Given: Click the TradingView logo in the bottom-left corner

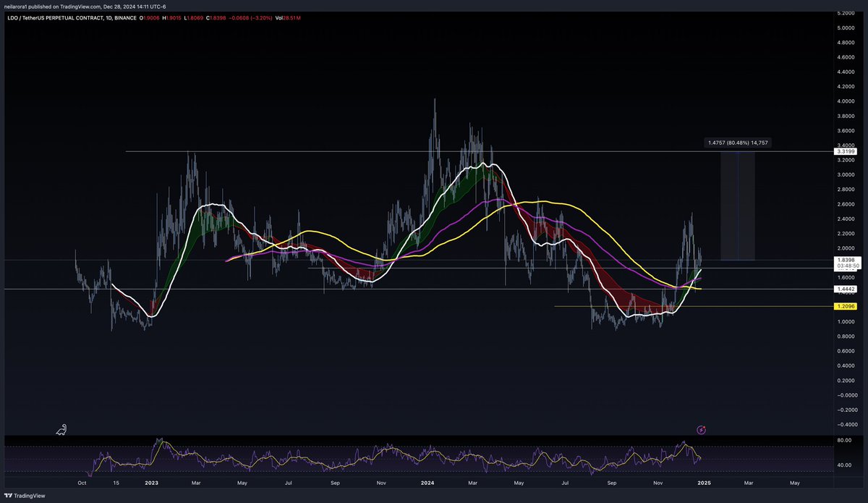Looking at the screenshot, I should (29, 496).
